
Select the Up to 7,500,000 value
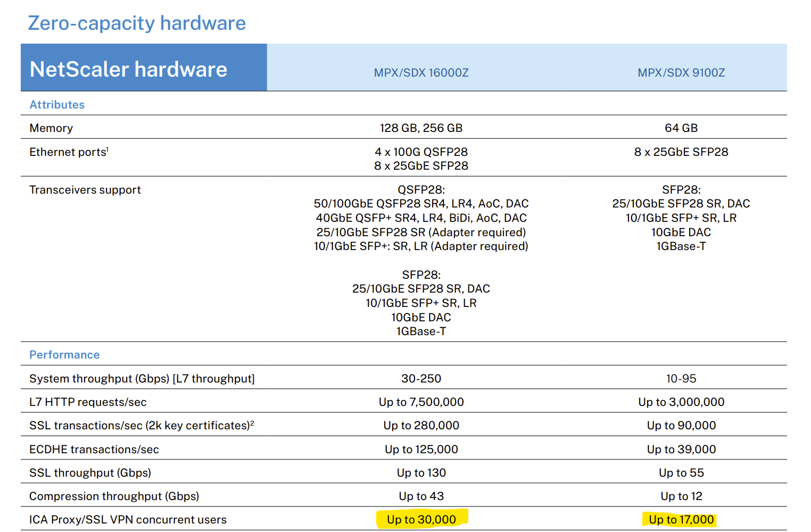point(421,402)
